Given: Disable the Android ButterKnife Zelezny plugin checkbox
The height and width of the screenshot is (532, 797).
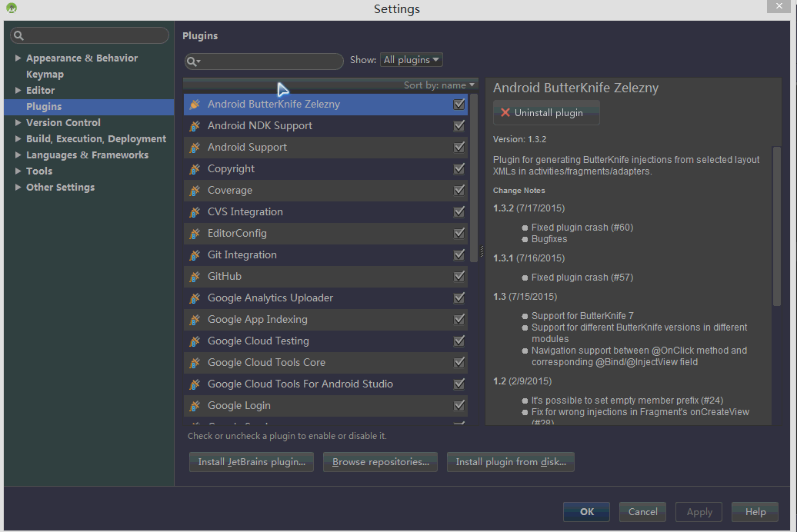Looking at the screenshot, I should click(459, 104).
